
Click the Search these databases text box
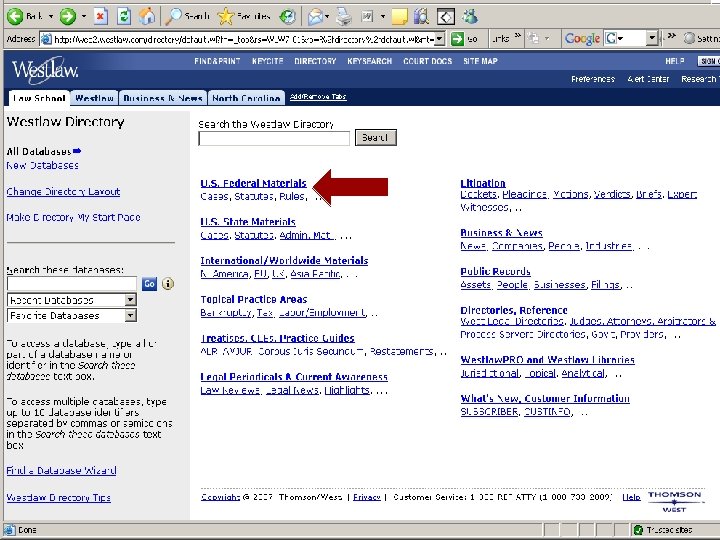point(72,284)
